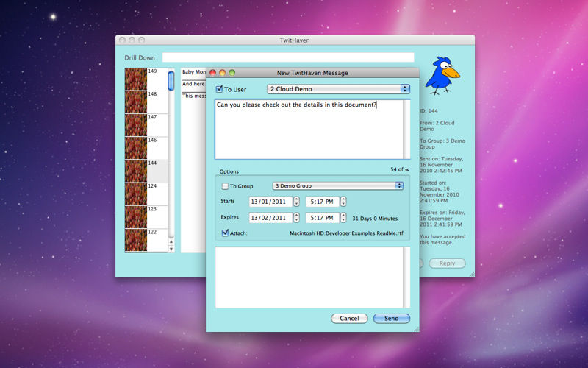
Task: Enable the To Group checkbox
Action: coord(225,186)
